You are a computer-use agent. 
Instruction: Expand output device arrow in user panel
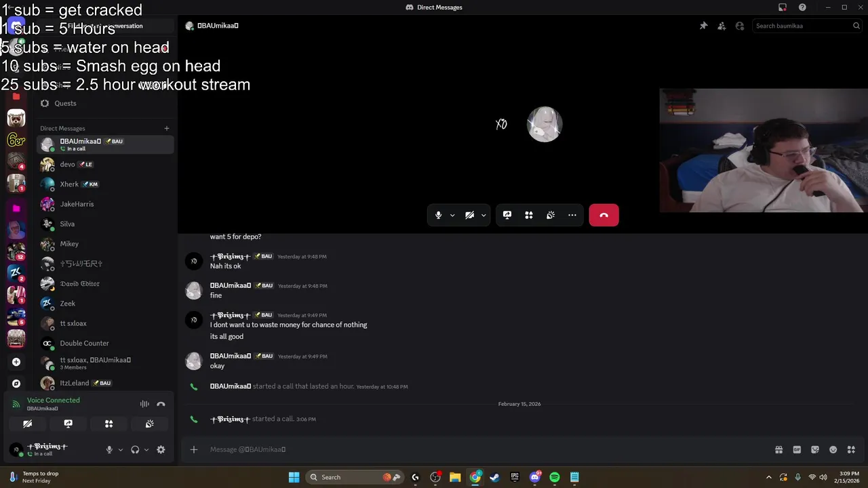146,449
